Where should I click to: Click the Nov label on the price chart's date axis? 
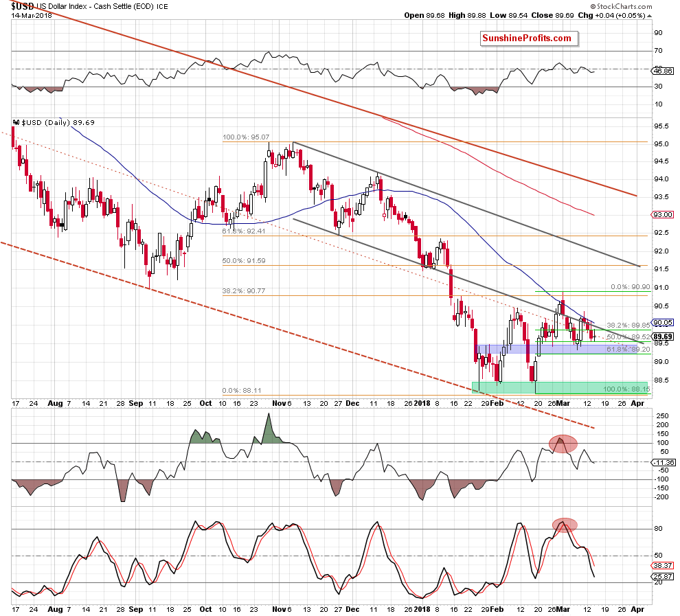point(278,403)
